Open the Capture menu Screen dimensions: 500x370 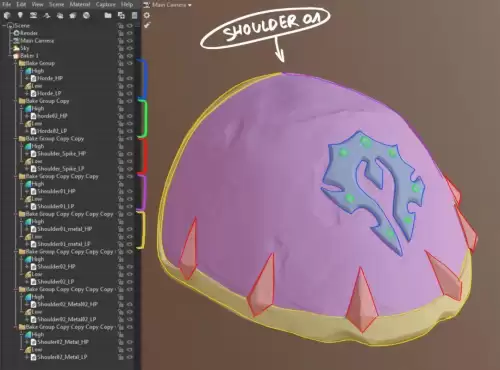click(x=106, y=5)
